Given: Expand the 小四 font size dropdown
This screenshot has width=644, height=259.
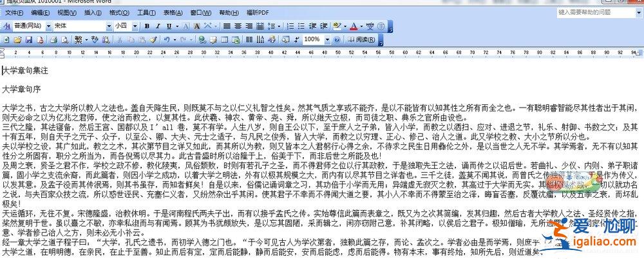Looking at the screenshot, I should point(135,26).
